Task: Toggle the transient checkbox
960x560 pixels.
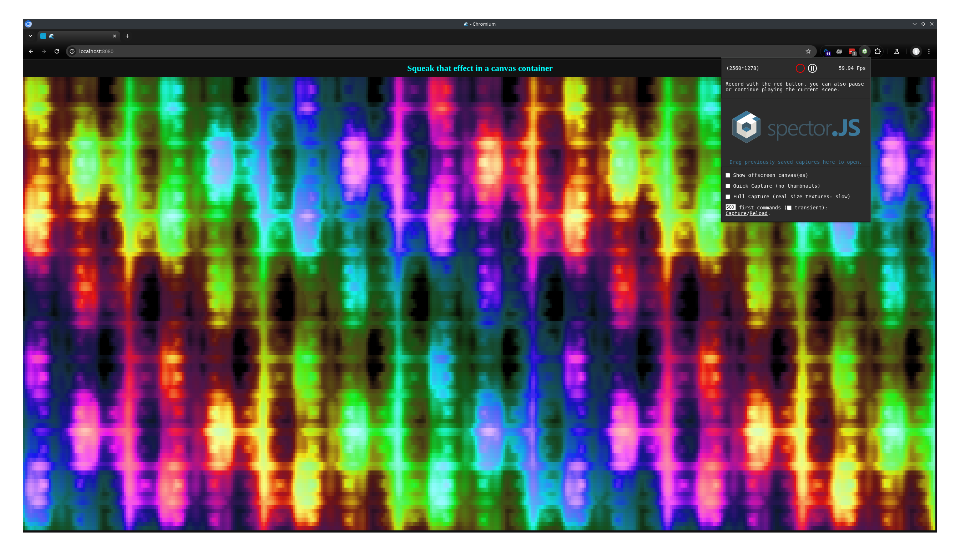Action: (789, 208)
